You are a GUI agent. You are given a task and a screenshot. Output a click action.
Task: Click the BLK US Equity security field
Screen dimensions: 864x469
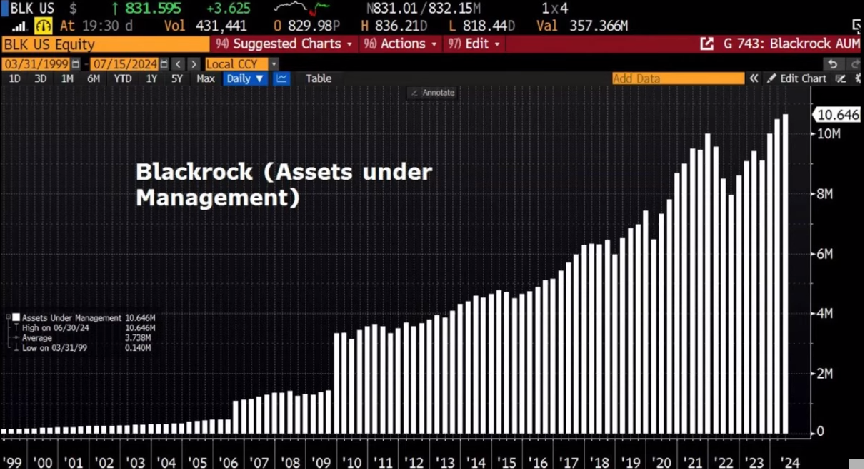105,44
